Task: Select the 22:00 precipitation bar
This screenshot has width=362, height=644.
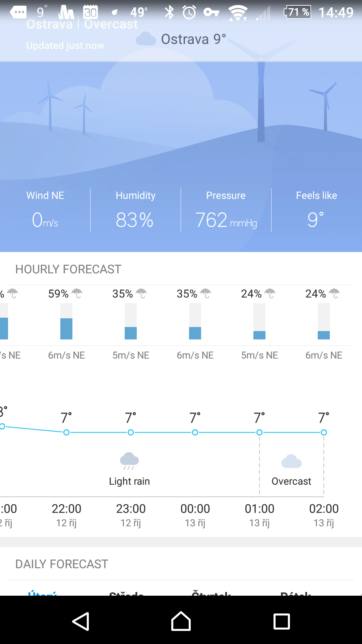Action: [66, 321]
